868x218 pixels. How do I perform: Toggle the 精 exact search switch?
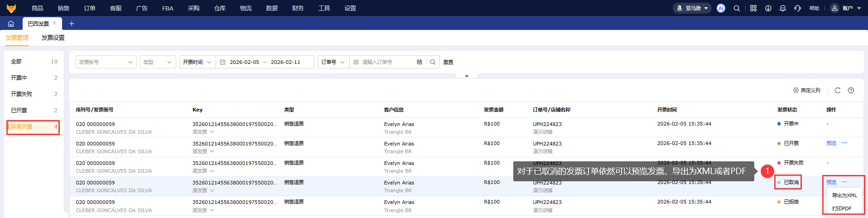[420, 62]
